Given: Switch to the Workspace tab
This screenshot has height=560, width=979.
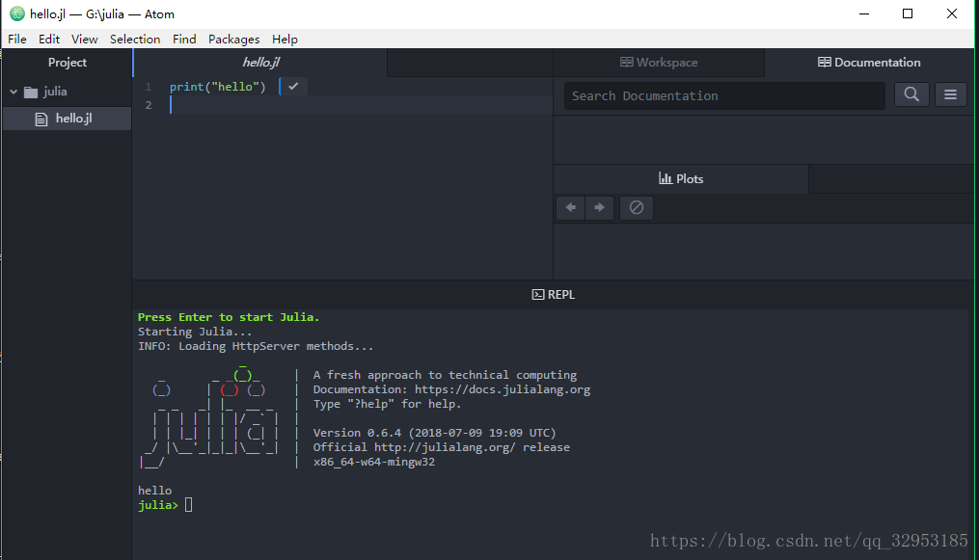Looking at the screenshot, I should pyautogui.click(x=659, y=63).
